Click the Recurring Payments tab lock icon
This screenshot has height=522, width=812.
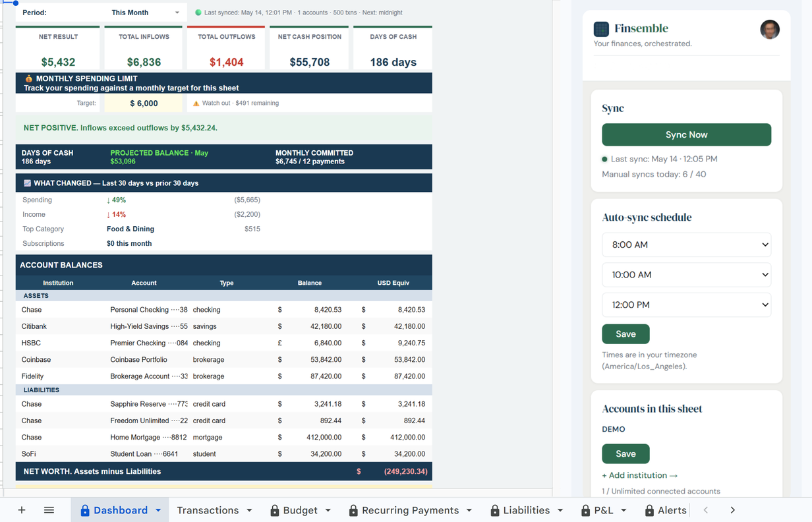[x=353, y=510]
